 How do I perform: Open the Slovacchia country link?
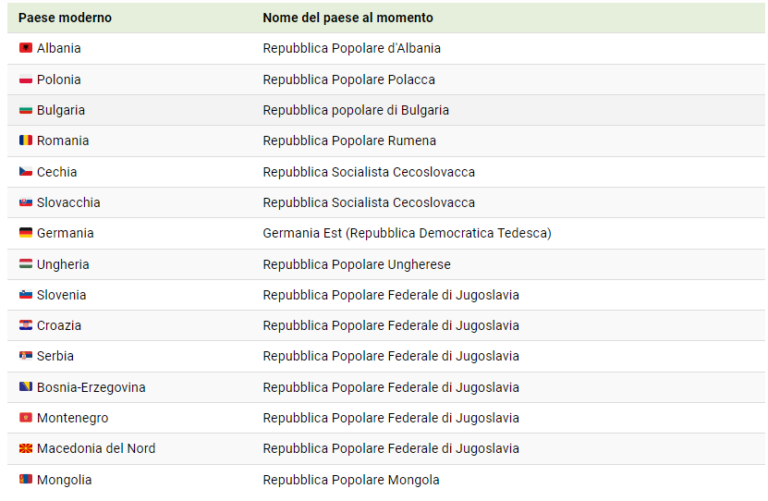pyautogui.click(x=69, y=202)
